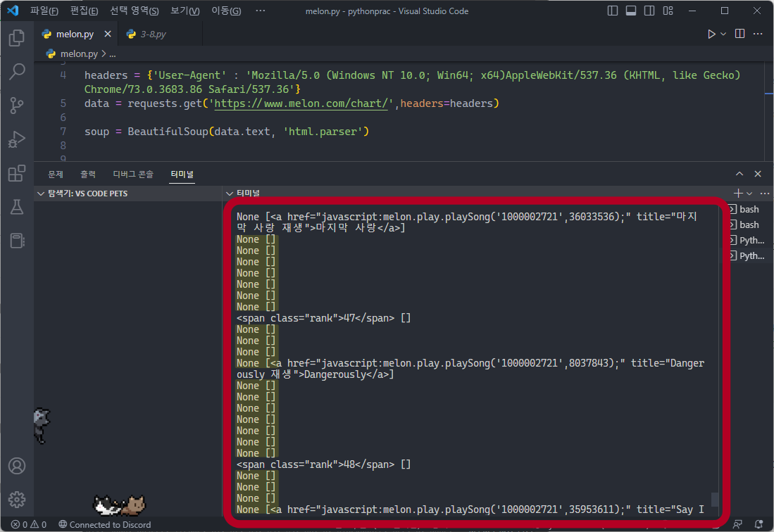Toggle the bottom panel layout
The height and width of the screenshot is (532, 774).
click(631, 11)
